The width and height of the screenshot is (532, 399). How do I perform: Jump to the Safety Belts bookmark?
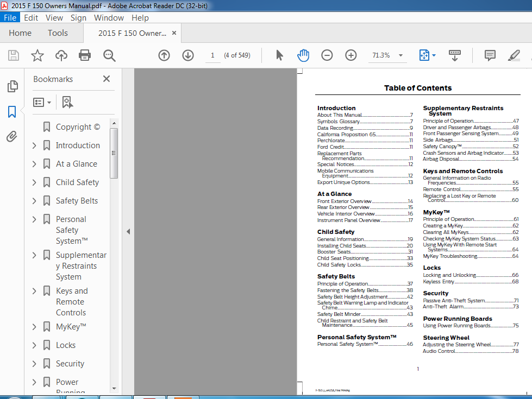coord(77,201)
